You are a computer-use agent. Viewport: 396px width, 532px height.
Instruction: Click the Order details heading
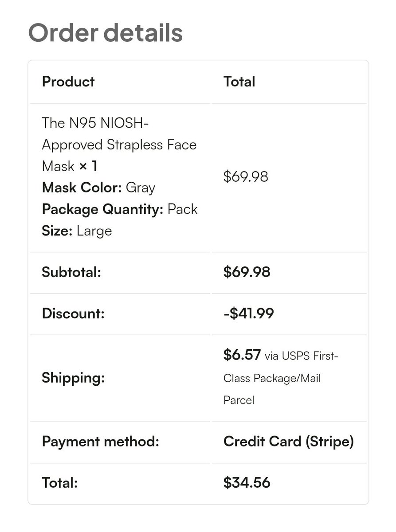coord(106,32)
